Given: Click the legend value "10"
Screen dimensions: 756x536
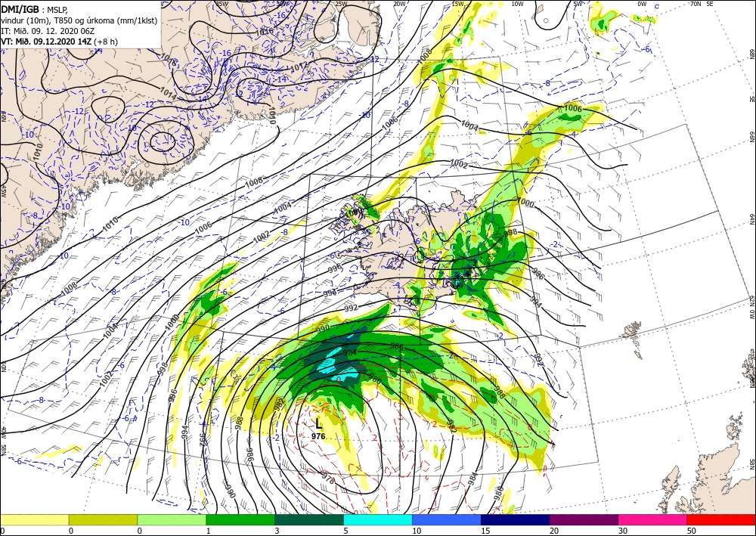Looking at the screenshot, I should [417, 531].
